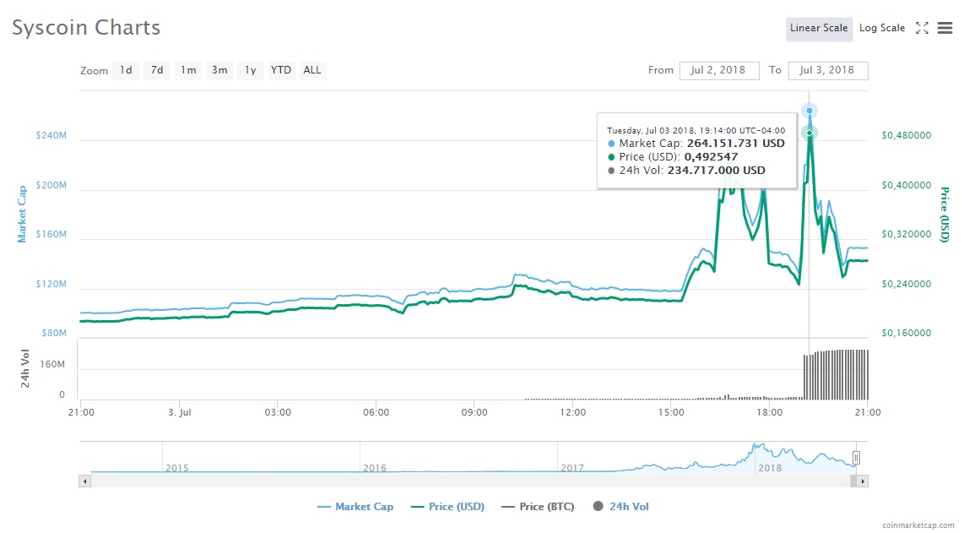This screenshot has width=980, height=533.
Task: Set zoom range to 7d
Action: tap(157, 70)
